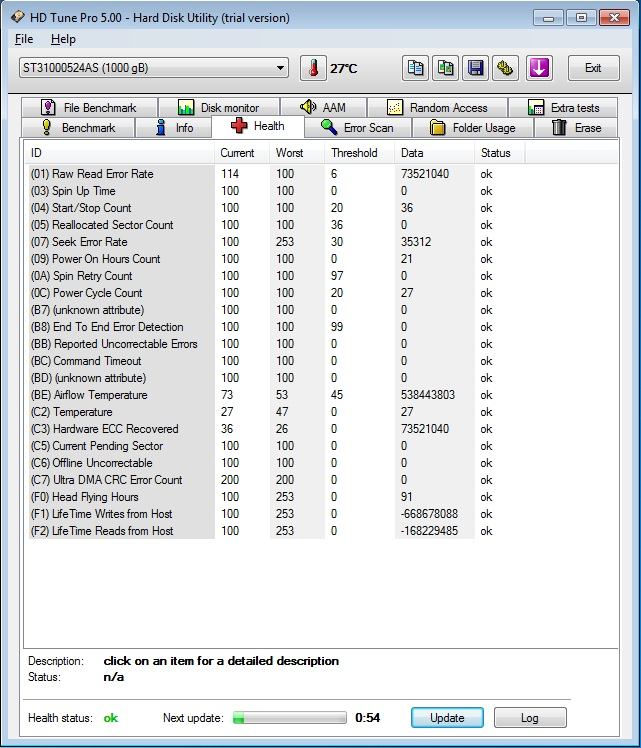Open options via the wrench toolbar icon

(506, 68)
